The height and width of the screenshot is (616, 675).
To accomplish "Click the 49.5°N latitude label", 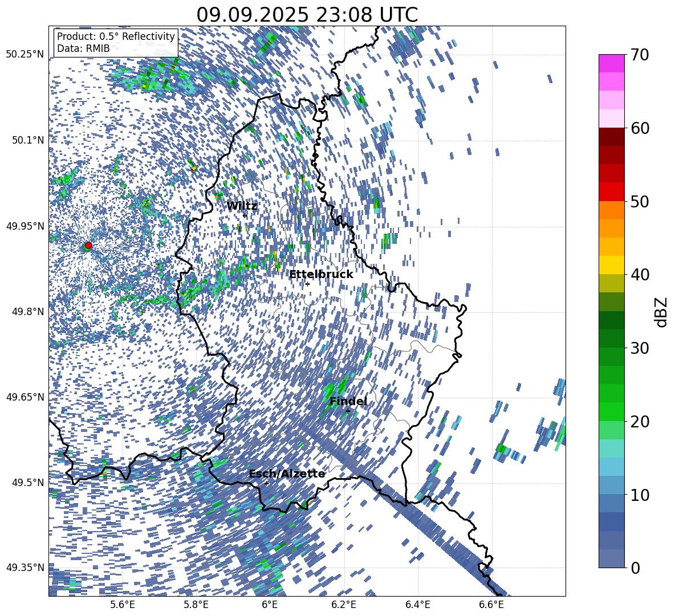I will coord(28,482).
